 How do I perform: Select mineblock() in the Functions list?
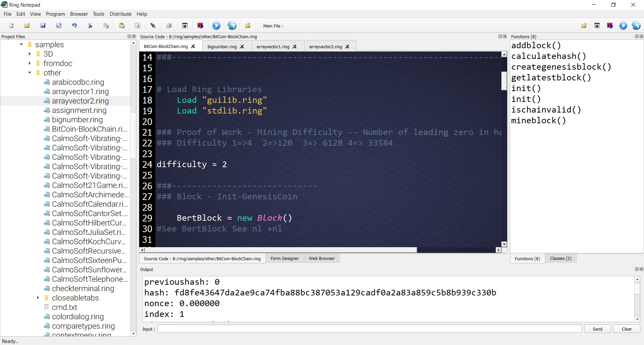click(x=538, y=121)
